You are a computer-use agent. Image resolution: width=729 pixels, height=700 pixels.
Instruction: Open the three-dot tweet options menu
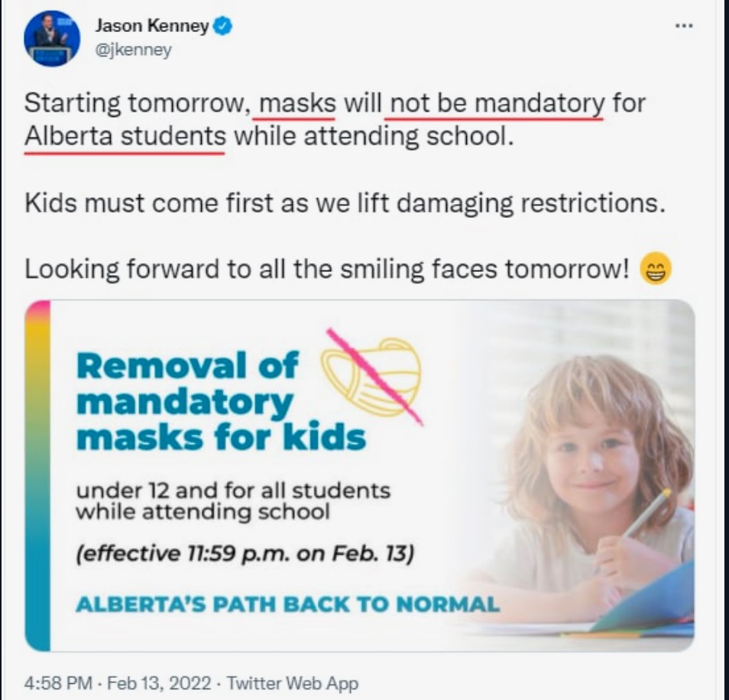685,26
